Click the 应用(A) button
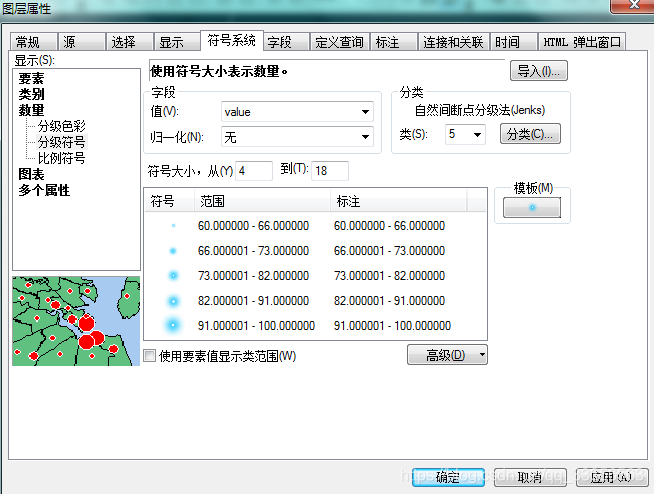 [x=612, y=477]
